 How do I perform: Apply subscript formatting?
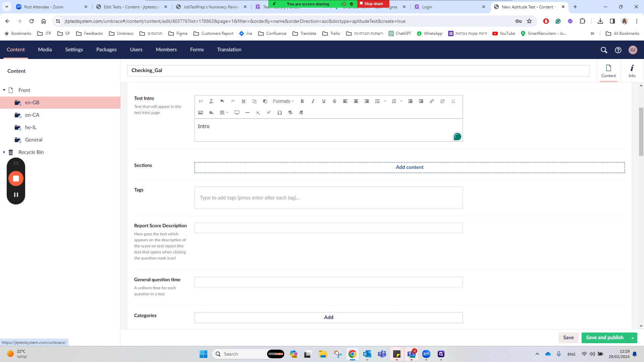tap(258, 113)
